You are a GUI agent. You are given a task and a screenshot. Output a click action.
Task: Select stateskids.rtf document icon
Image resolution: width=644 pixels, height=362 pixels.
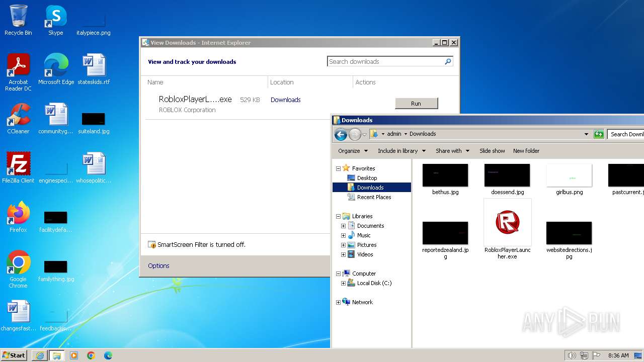(x=94, y=69)
